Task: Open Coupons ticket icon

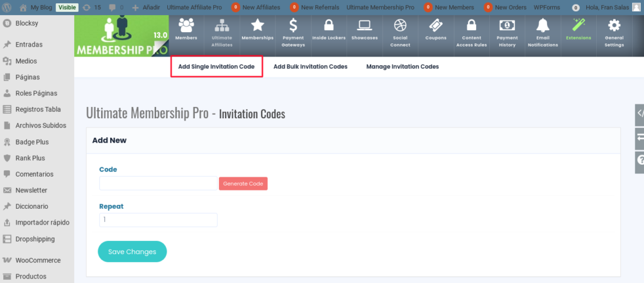Action: click(436, 25)
